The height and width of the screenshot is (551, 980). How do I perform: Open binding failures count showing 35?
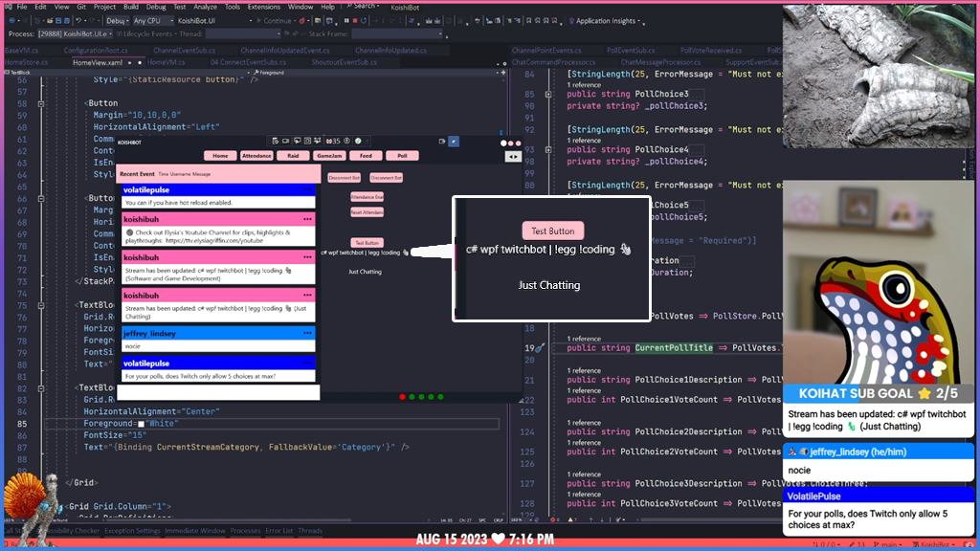[x=333, y=141]
